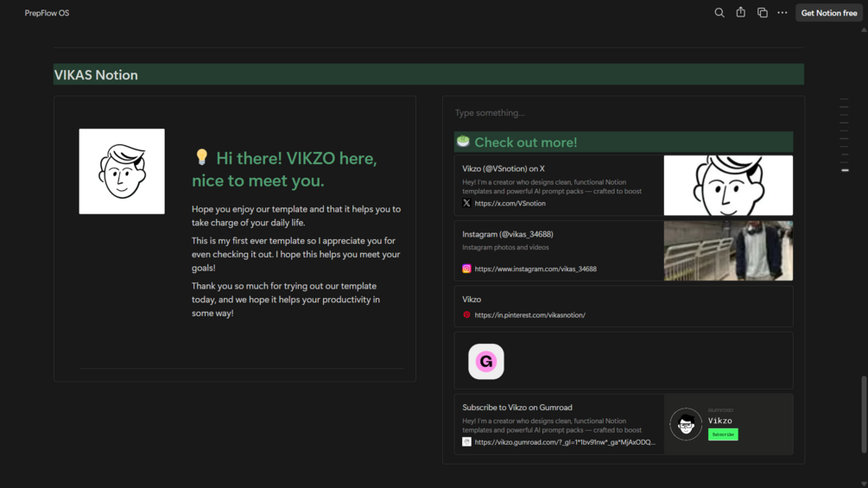Image resolution: width=868 pixels, height=488 pixels.
Task: Open the in.pinterest.com/vikasnotion URL
Action: 529,314
